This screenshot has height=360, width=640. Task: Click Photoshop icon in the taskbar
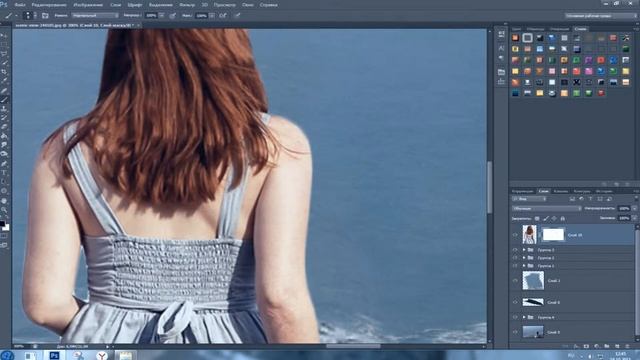coord(54,356)
